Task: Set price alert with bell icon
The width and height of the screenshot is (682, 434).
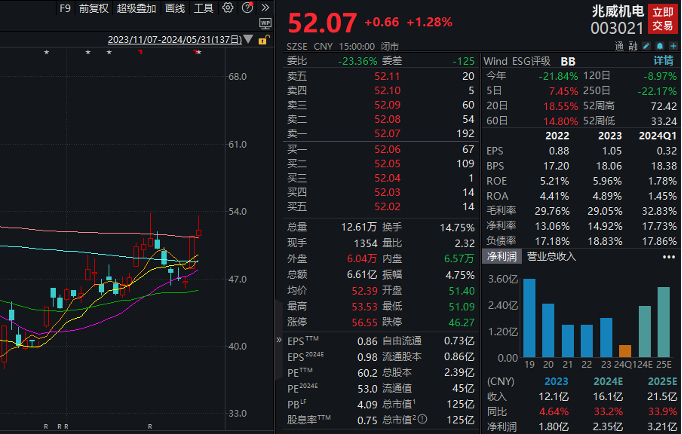Action: coord(660,46)
